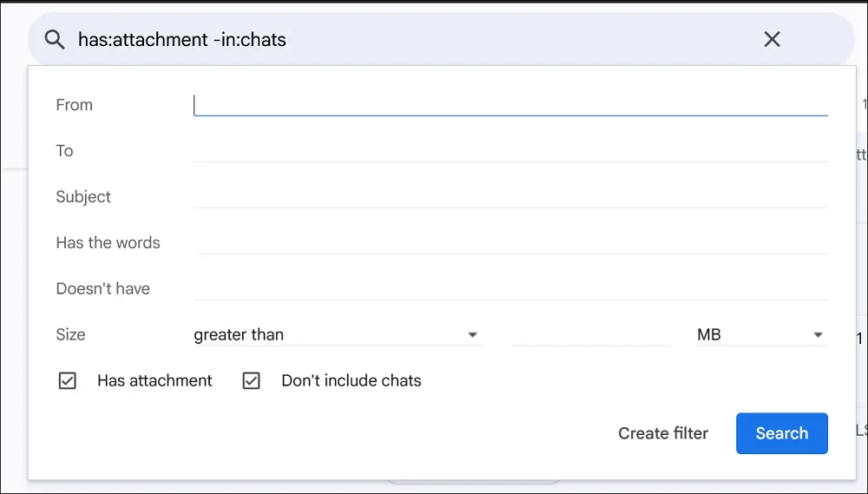Click the size value number field
Screen dimensions: 868x494
tap(590, 335)
